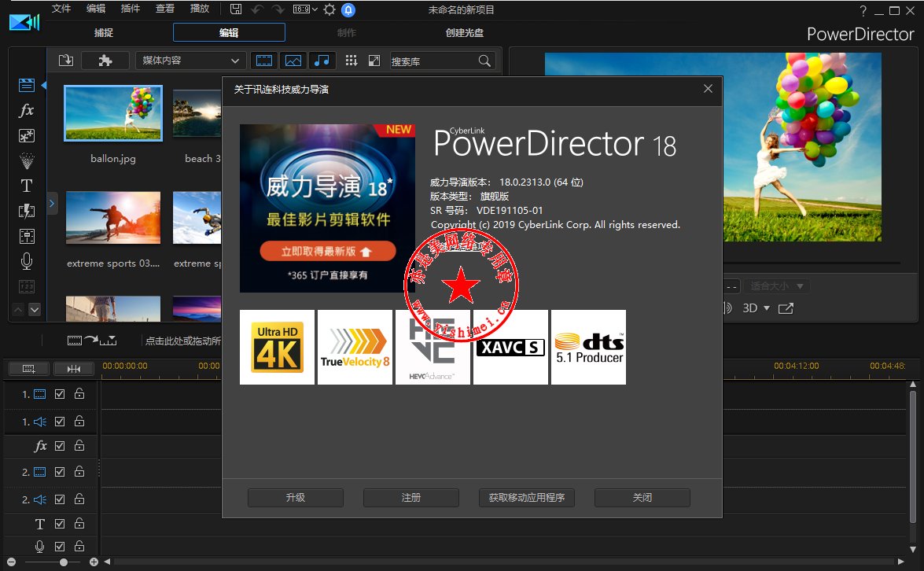Click the library grid view menu icon

[352, 61]
